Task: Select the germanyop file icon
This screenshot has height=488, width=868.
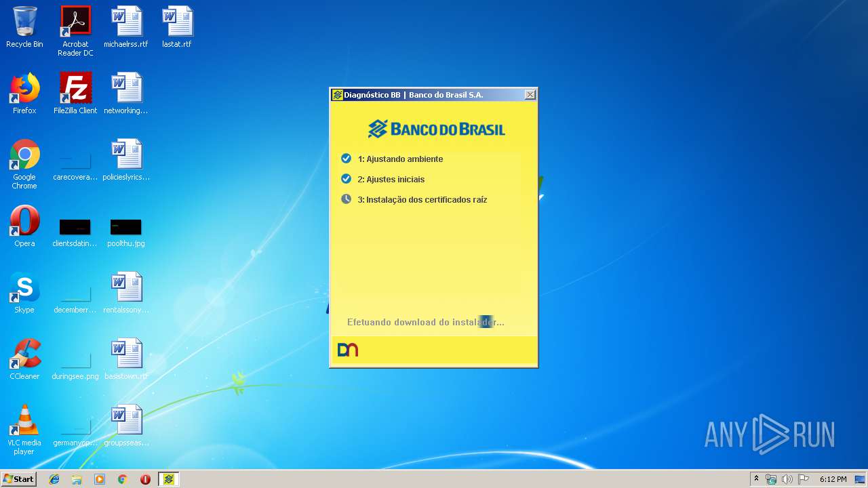Action: click(x=75, y=431)
